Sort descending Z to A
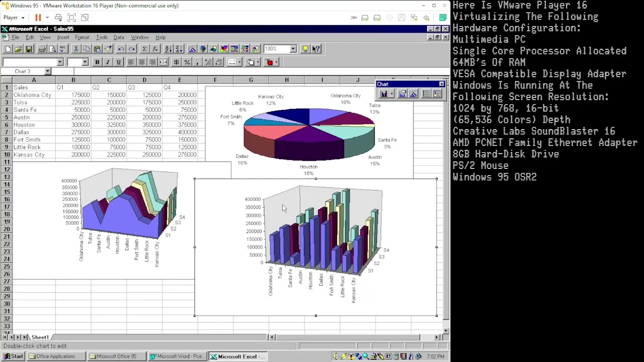Image resolution: width=644 pixels, height=362 pixels. coord(179,49)
